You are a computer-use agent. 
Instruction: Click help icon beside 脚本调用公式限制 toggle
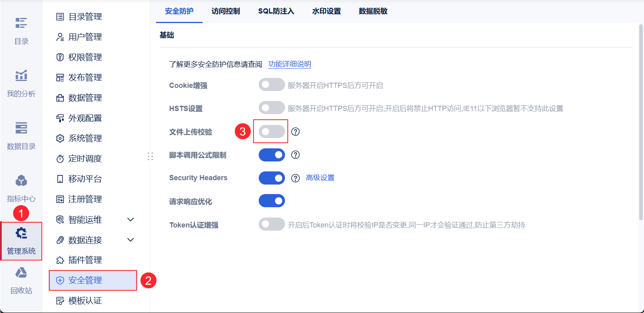point(295,155)
